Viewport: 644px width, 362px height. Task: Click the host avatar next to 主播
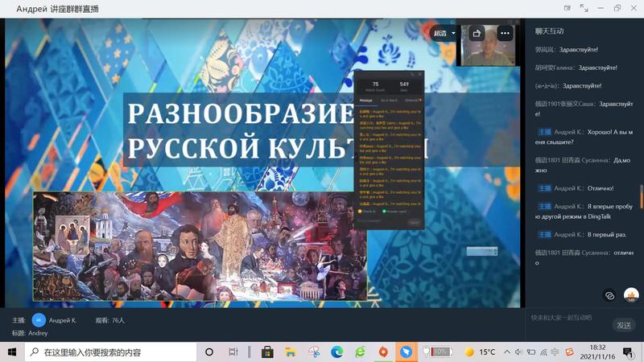[39, 320]
